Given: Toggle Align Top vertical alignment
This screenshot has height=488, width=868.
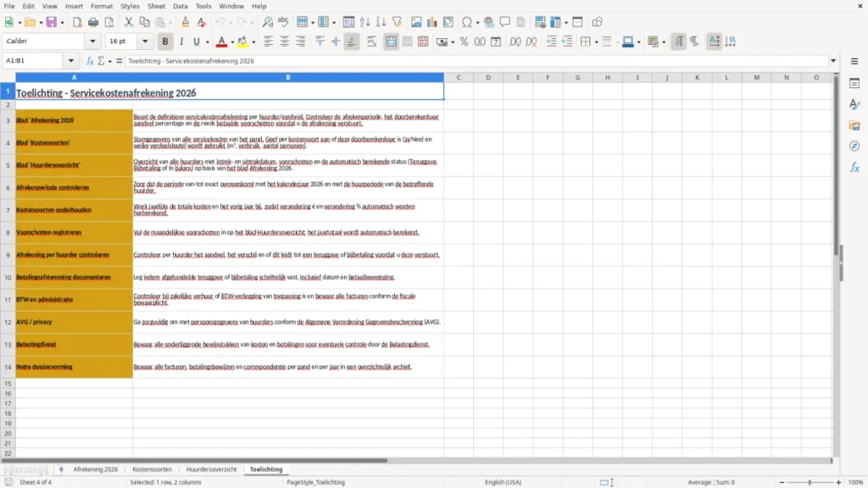Looking at the screenshot, I should [x=320, y=42].
